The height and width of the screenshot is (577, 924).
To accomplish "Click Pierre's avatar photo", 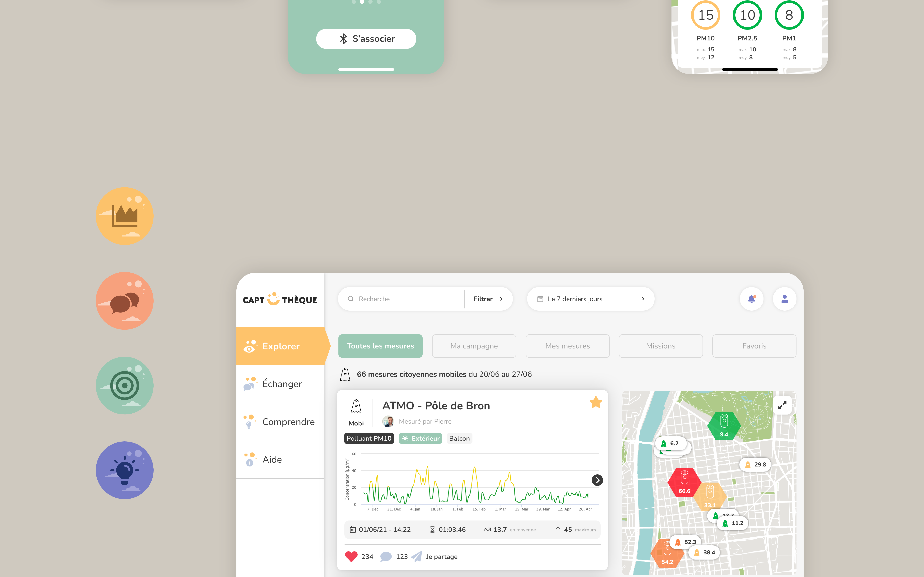I will pyautogui.click(x=388, y=421).
